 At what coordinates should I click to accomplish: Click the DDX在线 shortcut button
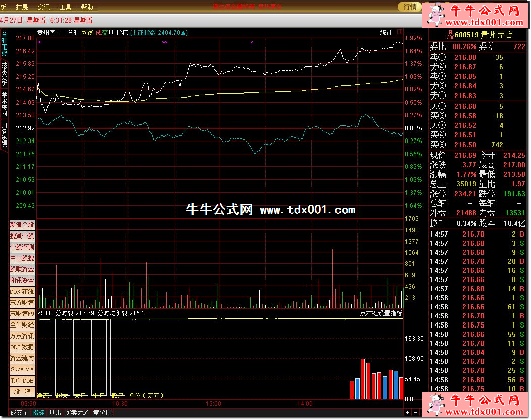22,292
